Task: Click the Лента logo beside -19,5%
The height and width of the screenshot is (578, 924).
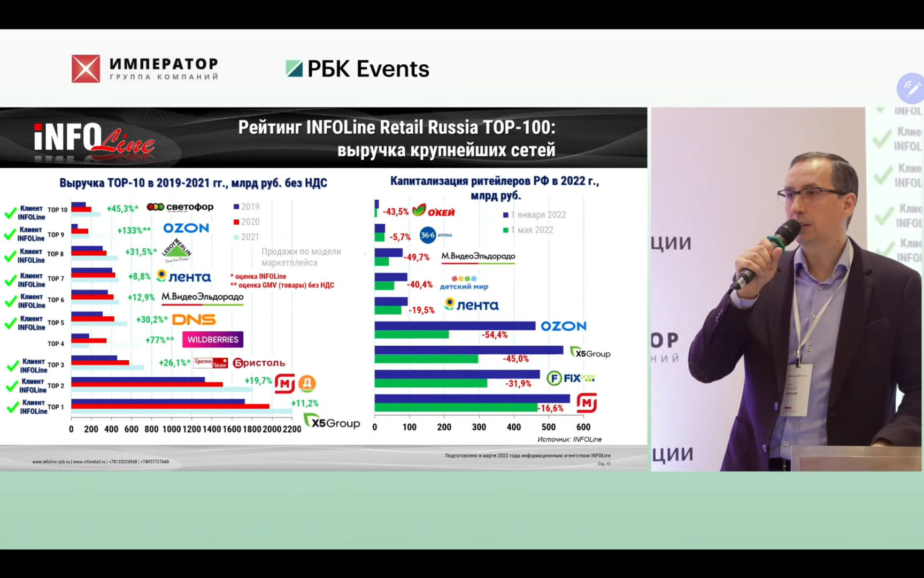Action: 471,305
